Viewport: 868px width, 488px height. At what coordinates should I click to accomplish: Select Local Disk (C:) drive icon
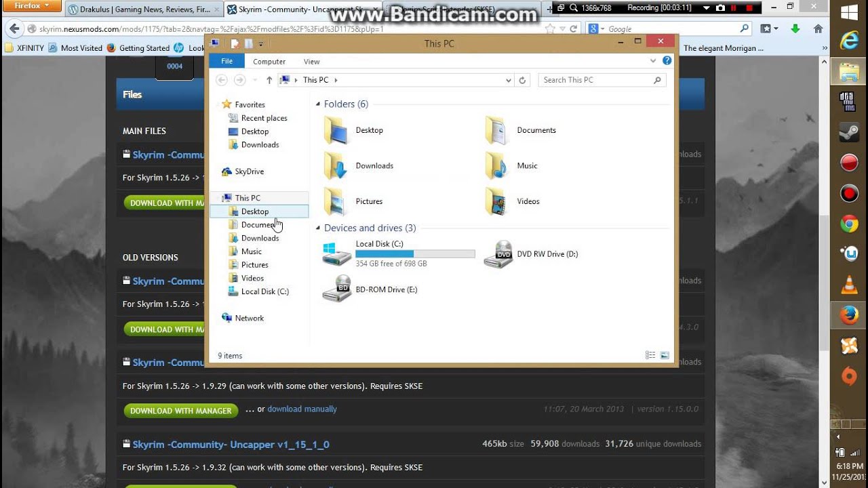click(337, 254)
